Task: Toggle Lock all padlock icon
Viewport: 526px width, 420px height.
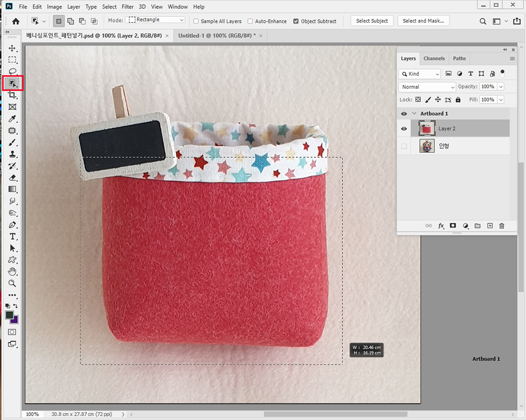Action: [x=458, y=99]
